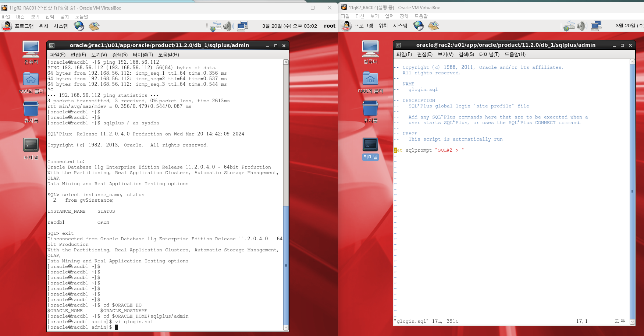Click the update notifier icon in the RAC01 panel
Screen dimensions: 644x336
tap(216, 26)
